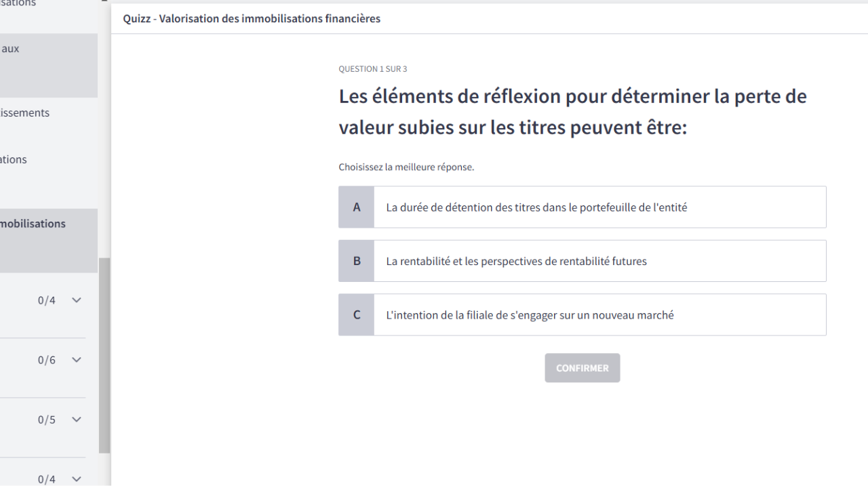The height and width of the screenshot is (488, 868).
Task: Expand the bottom-most 0/4 section chevron
Action: (x=76, y=479)
